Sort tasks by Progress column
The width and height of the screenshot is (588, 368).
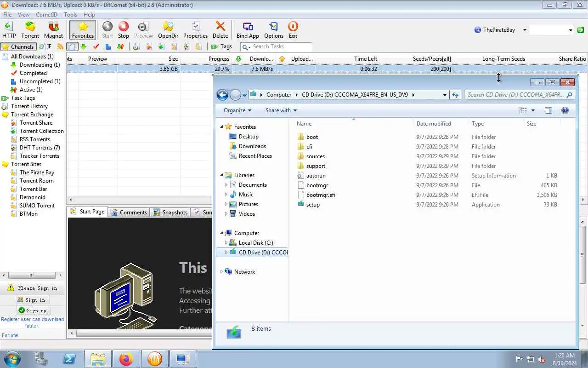[x=219, y=59]
